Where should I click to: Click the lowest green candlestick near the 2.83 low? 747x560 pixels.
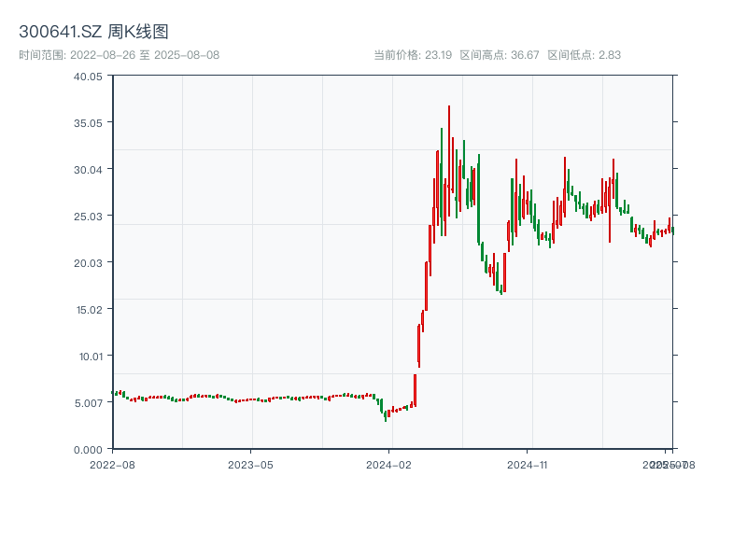386,416
